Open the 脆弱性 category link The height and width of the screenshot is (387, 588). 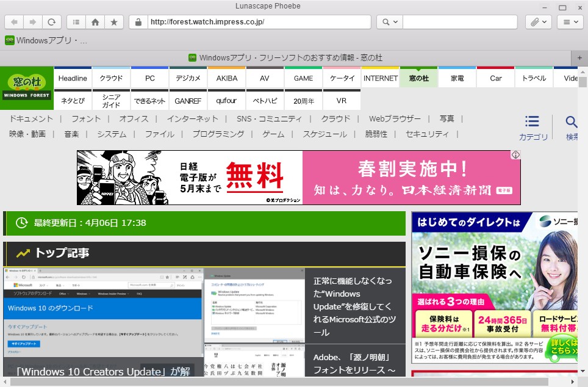[376, 134]
